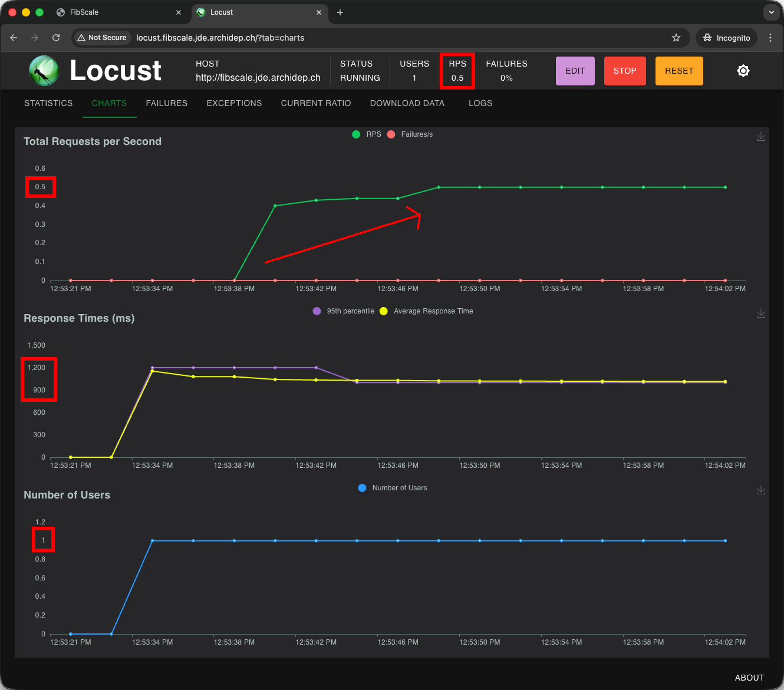Screen dimensions: 784x690
Task: Open the Locust settings gear icon
Action: 743,70
